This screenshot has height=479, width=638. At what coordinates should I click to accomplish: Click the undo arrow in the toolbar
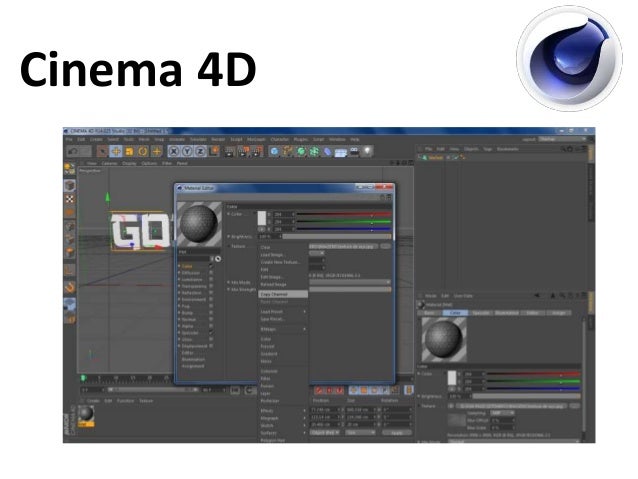(x=73, y=152)
